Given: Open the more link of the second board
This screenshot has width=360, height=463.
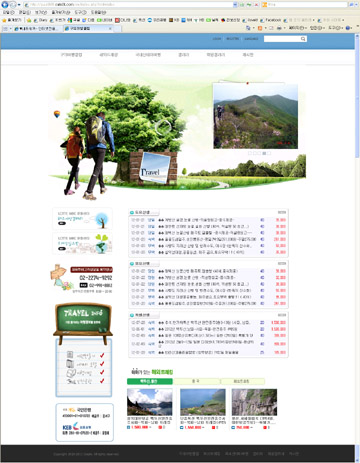Looking at the screenshot, I should (x=282, y=263).
